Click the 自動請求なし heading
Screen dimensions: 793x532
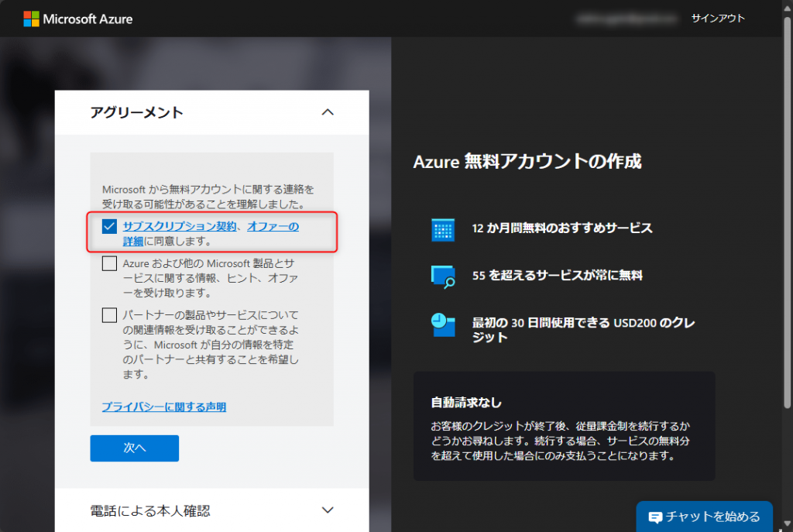(466, 403)
